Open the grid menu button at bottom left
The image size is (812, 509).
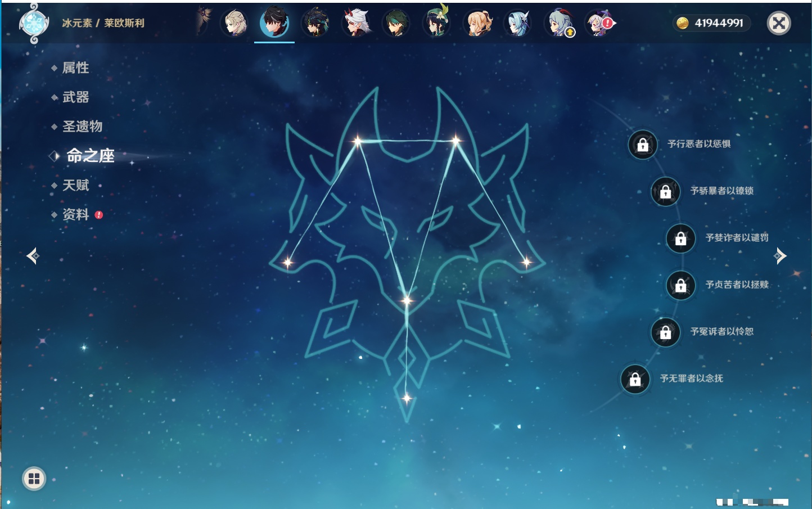(34, 479)
